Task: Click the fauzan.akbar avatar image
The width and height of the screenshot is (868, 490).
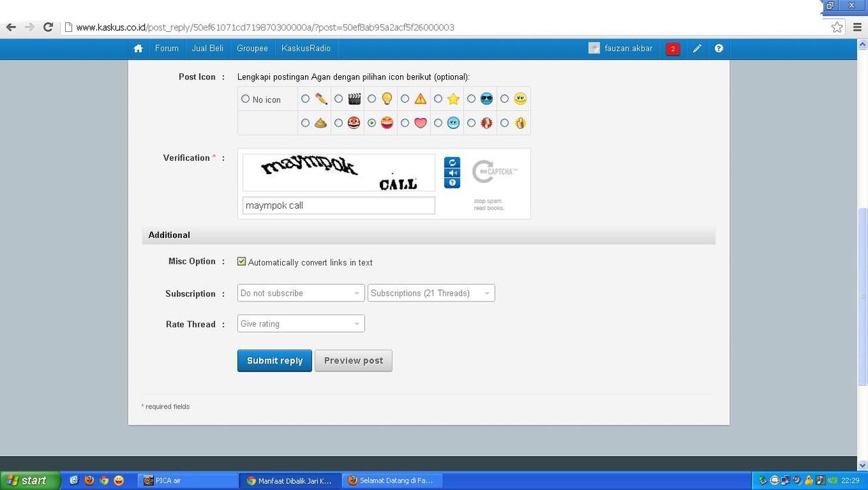Action: point(594,48)
